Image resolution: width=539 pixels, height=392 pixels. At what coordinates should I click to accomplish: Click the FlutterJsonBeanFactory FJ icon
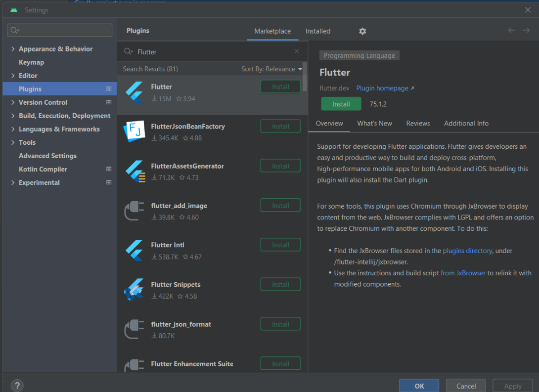(x=134, y=131)
